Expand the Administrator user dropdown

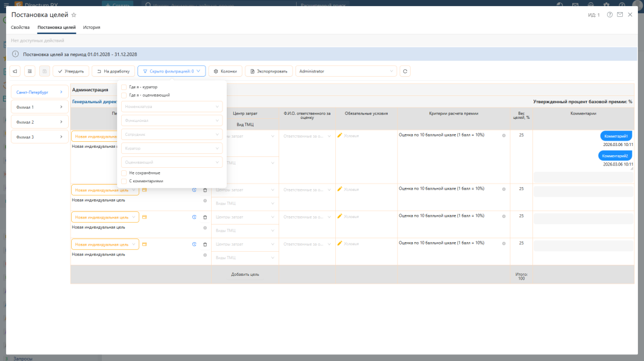click(348, 71)
